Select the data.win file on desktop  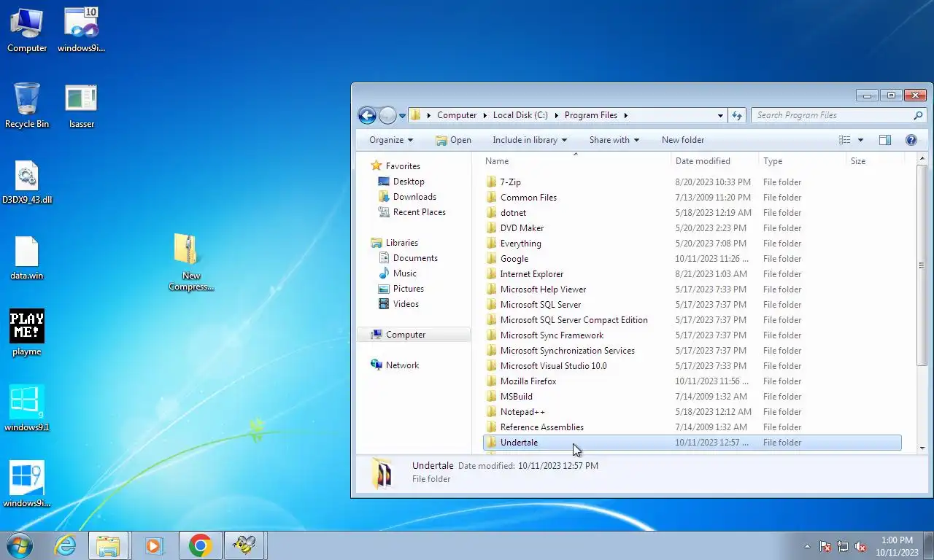pos(27,258)
